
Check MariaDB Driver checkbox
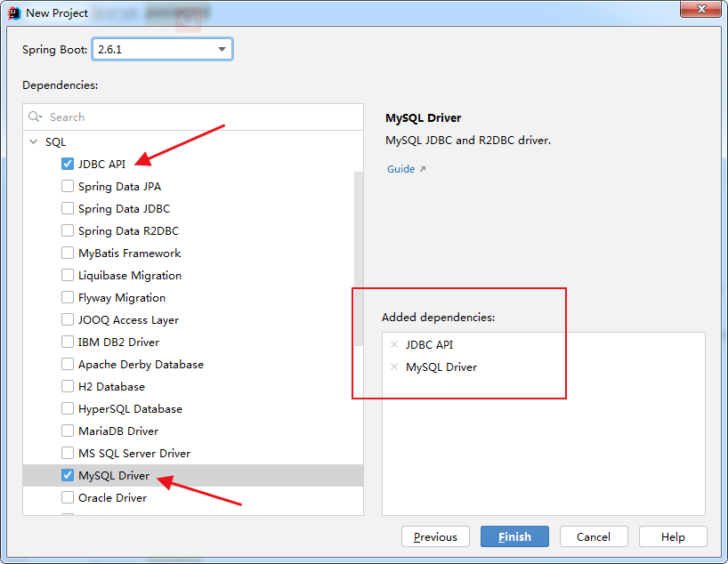68,431
